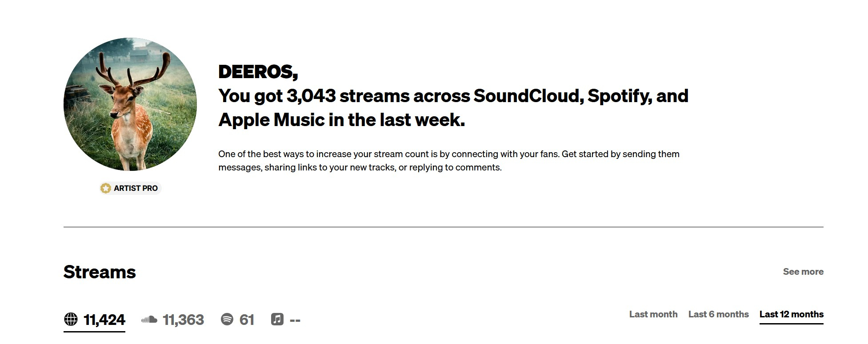Click the gold star Artist Pro icon
Viewport: 868px width, 344px height.
105,188
